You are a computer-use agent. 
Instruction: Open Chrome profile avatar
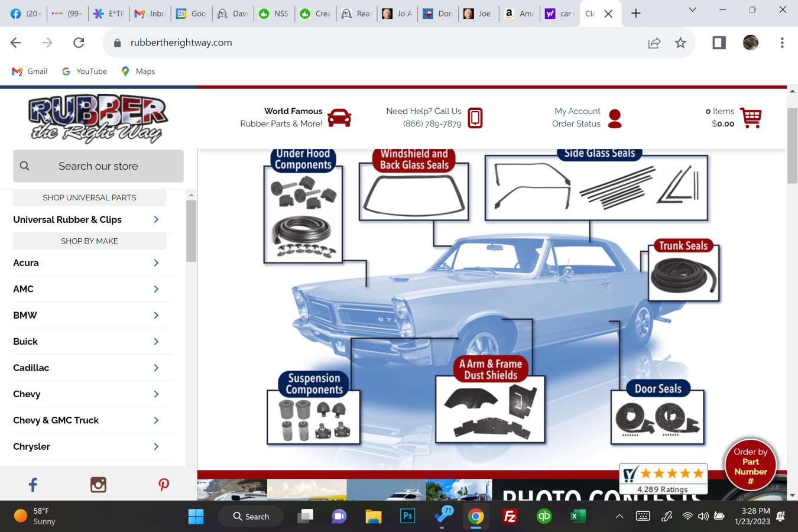751,43
